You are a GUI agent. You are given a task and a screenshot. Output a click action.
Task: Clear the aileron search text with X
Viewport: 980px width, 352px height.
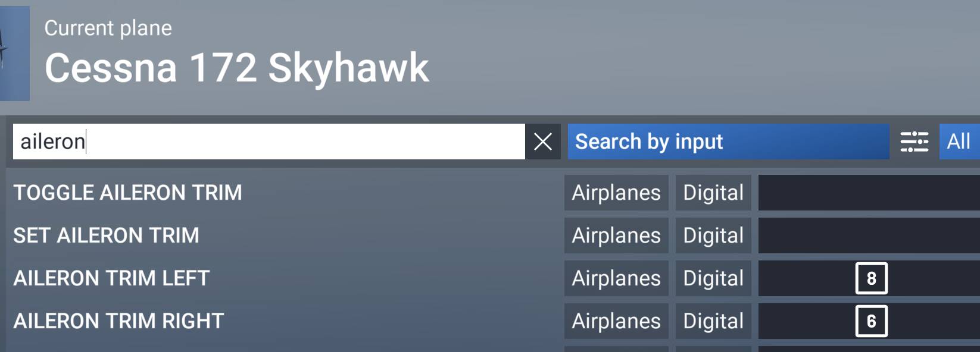[542, 142]
